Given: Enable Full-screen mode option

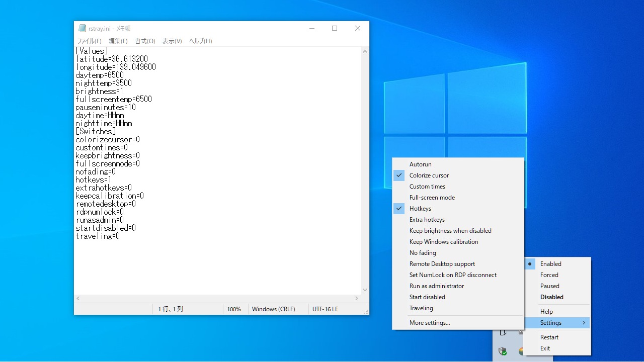Looking at the screenshot, I should [x=458, y=198].
